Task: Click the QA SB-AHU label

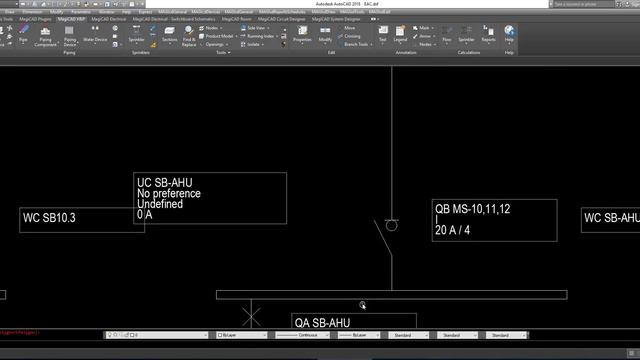Action: [x=322, y=323]
